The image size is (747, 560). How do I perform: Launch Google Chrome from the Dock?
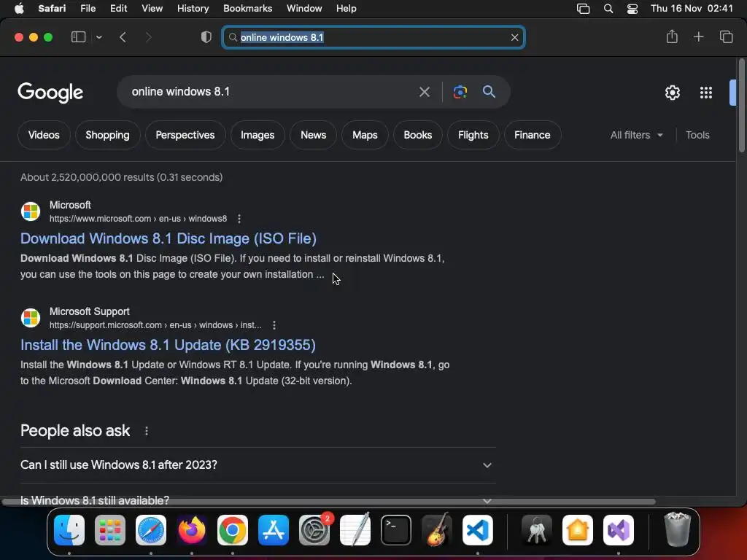[x=233, y=530]
